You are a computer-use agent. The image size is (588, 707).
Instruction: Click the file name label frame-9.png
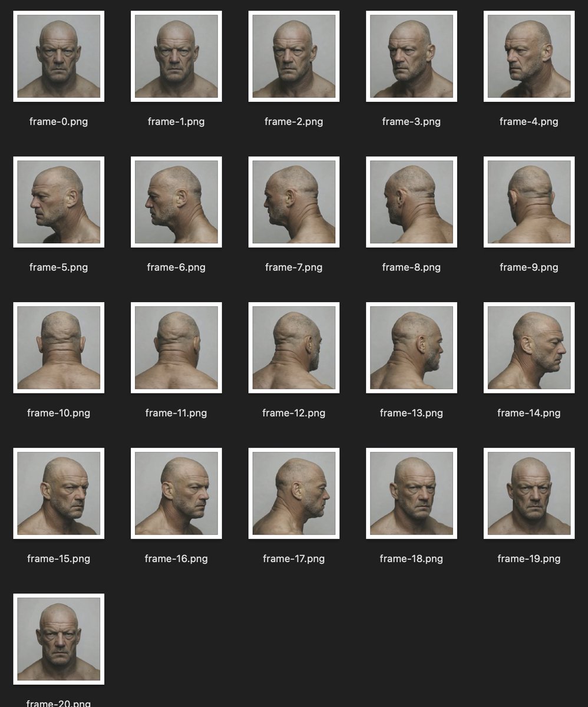click(529, 267)
